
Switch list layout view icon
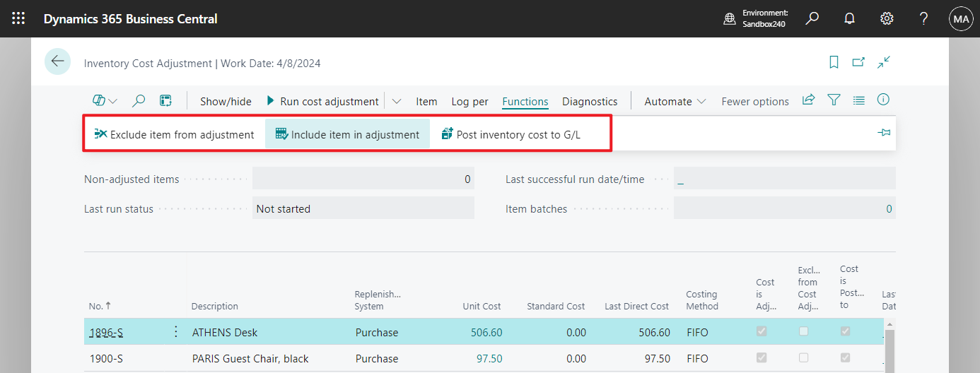click(858, 100)
